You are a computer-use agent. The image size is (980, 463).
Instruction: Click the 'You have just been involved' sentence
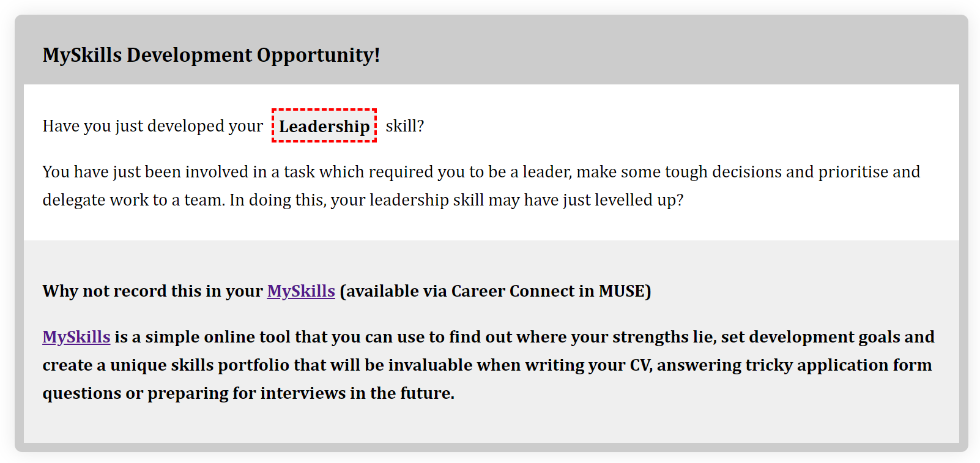pyautogui.click(x=481, y=172)
